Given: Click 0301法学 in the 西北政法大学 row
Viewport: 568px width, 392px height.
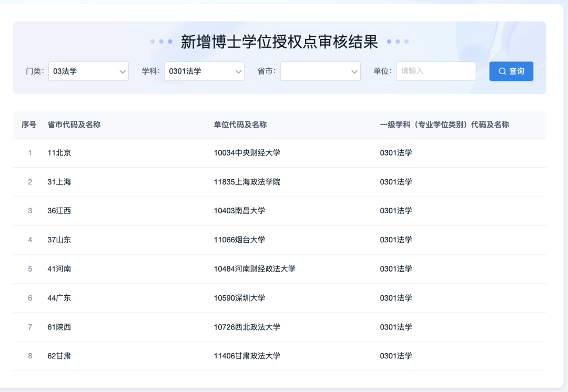Looking at the screenshot, I should [396, 327].
